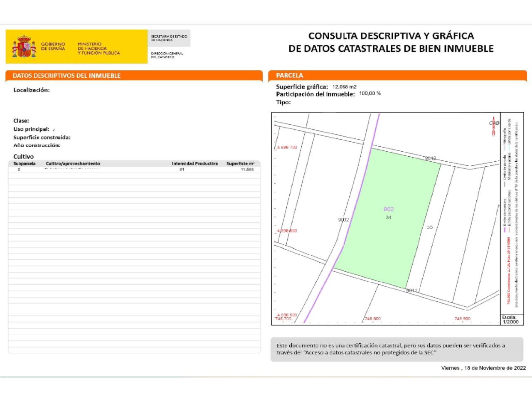The image size is (532, 399).
Task: Click the neighboring parcel labeled 35
Action: tap(429, 227)
